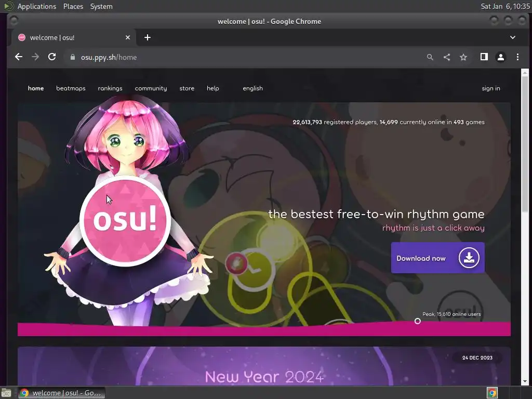The width and height of the screenshot is (532, 399).
Task: Click the registered players statistics text
Action: [x=389, y=122]
